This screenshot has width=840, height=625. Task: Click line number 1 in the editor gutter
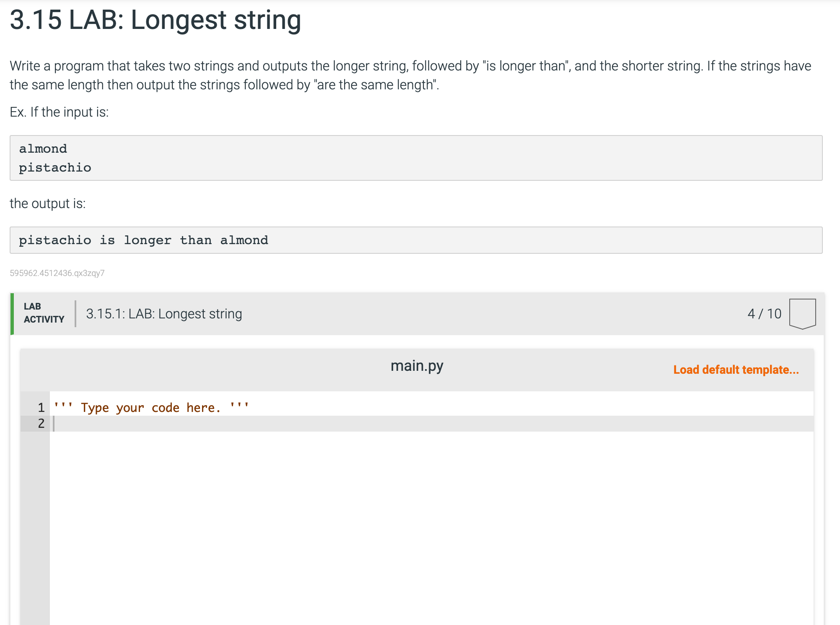tap(41, 407)
